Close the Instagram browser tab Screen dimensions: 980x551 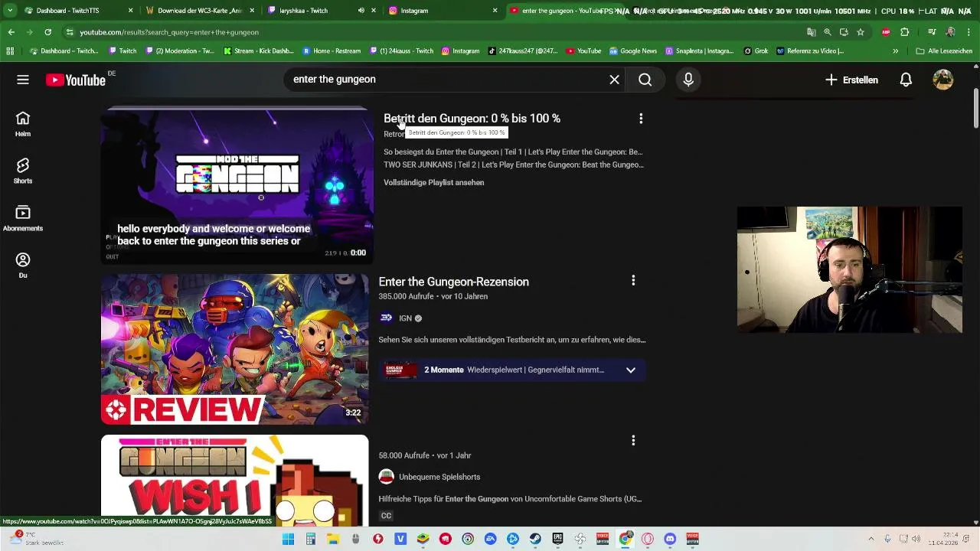(495, 11)
